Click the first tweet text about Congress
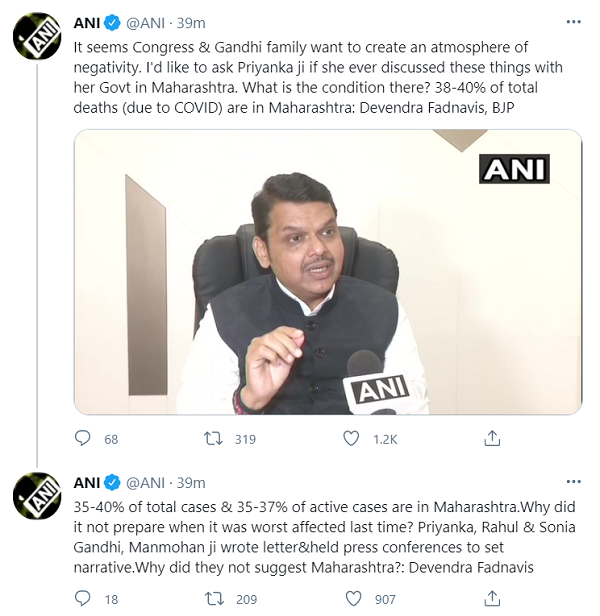600x616 pixels. 320,77
